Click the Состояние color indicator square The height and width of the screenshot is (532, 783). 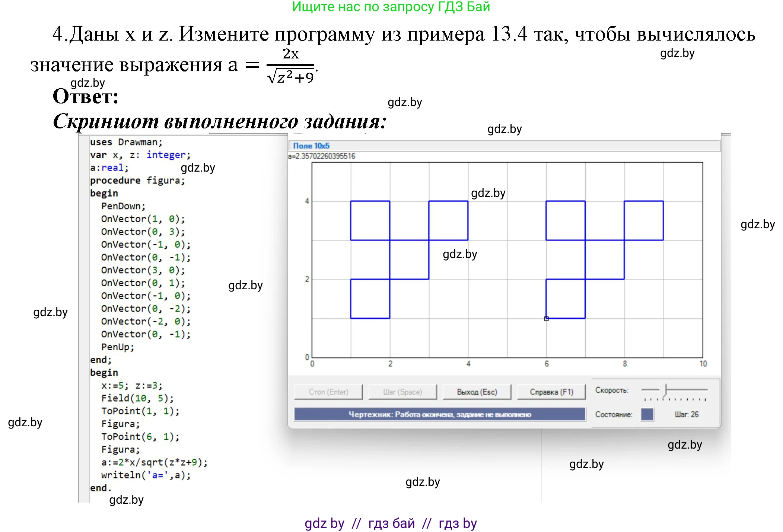pos(647,414)
